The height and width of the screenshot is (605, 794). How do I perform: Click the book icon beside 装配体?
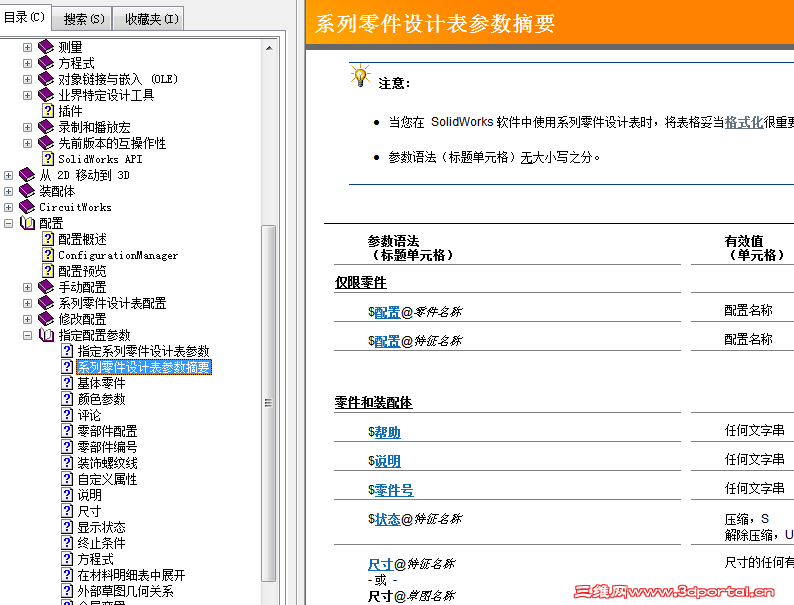click(26, 191)
